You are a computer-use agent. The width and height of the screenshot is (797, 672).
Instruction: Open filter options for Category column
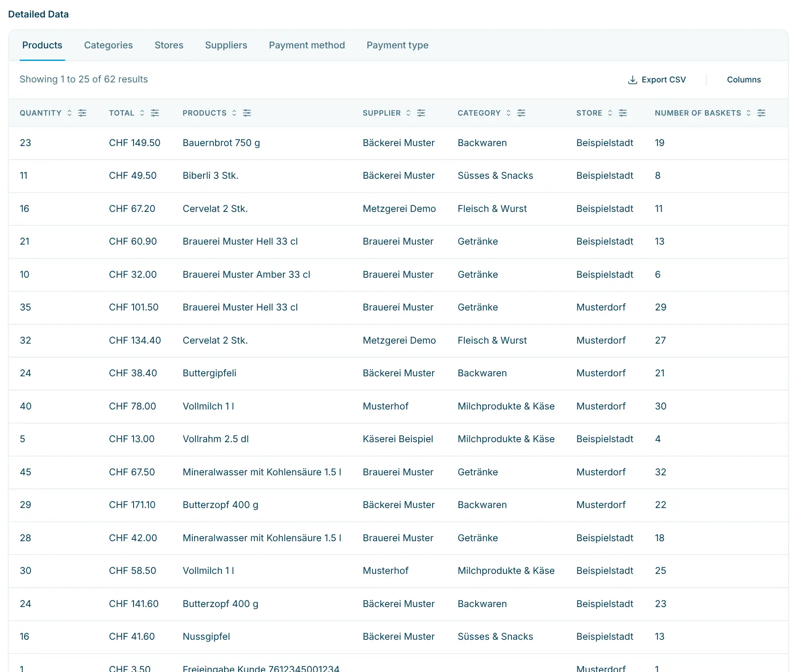[x=521, y=113]
